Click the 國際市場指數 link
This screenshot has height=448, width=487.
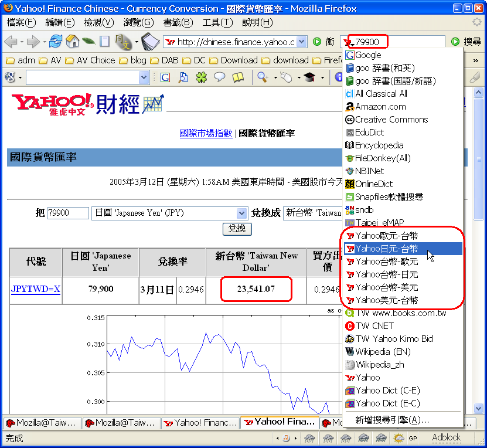206,134
